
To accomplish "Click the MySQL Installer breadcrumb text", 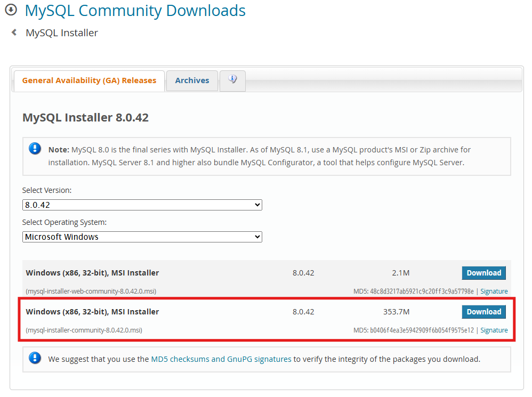I will click(x=62, y=33).
